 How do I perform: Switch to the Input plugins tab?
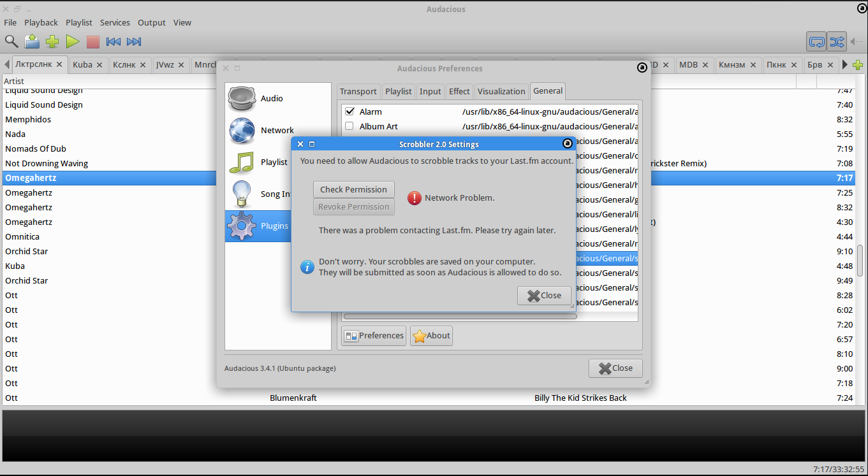[x=430, y=91]
